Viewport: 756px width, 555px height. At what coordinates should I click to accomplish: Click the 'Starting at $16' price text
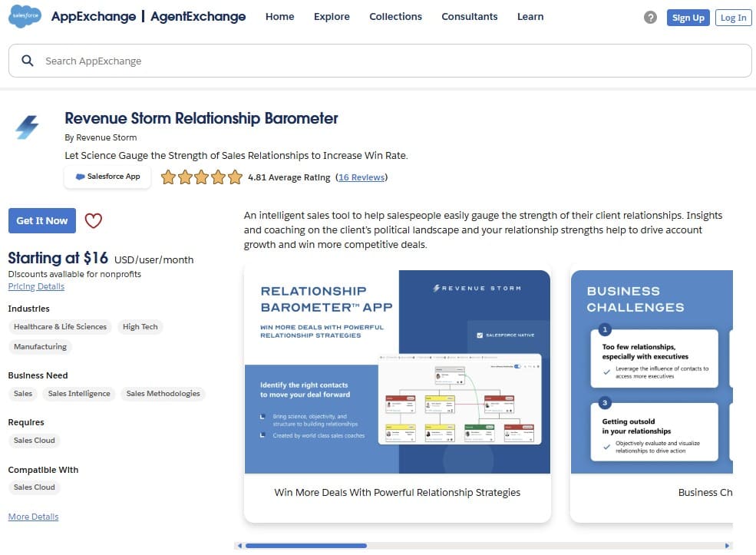click(58, 258)
